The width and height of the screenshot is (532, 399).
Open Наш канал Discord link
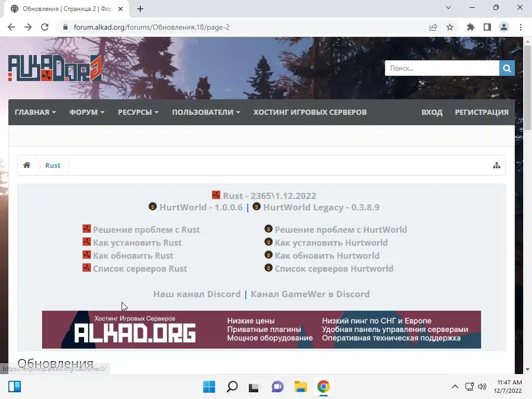click(197, 294)
